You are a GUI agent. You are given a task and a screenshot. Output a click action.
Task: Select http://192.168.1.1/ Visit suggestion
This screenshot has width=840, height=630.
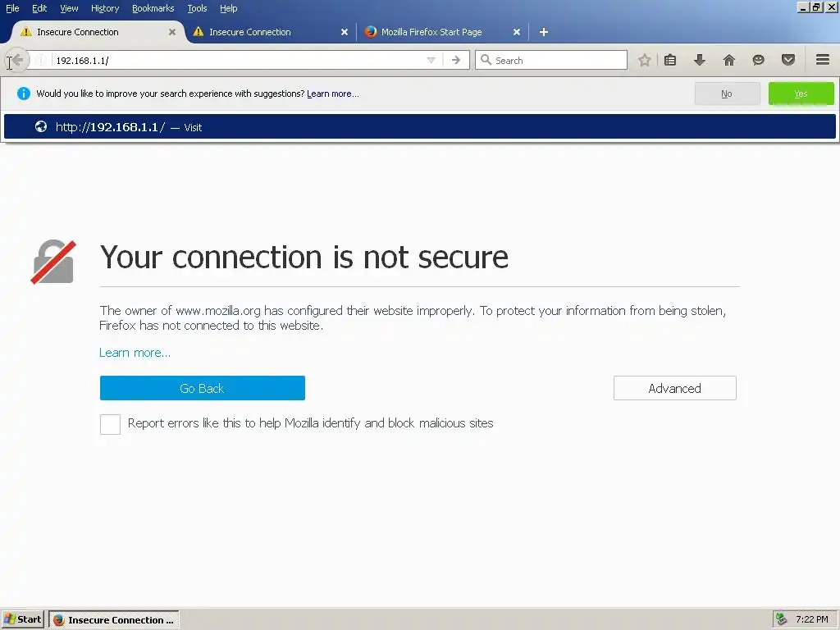[x=419, y=127]
